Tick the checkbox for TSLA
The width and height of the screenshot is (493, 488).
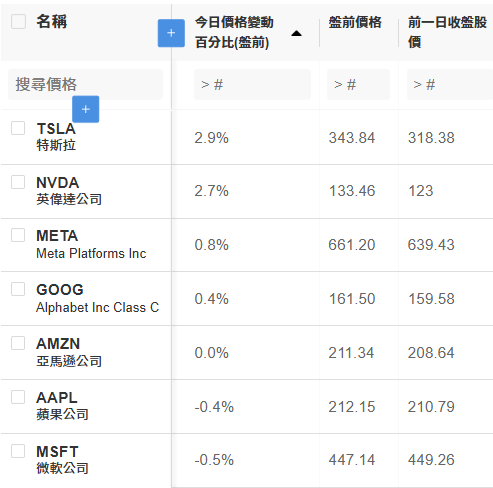18,128
